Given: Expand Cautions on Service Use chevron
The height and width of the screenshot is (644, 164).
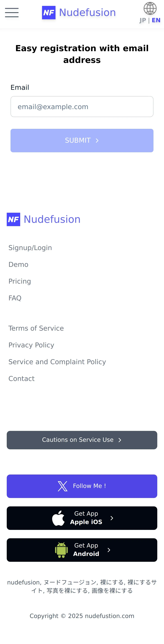Looking at the screenshot, I should tap(120, 440).
